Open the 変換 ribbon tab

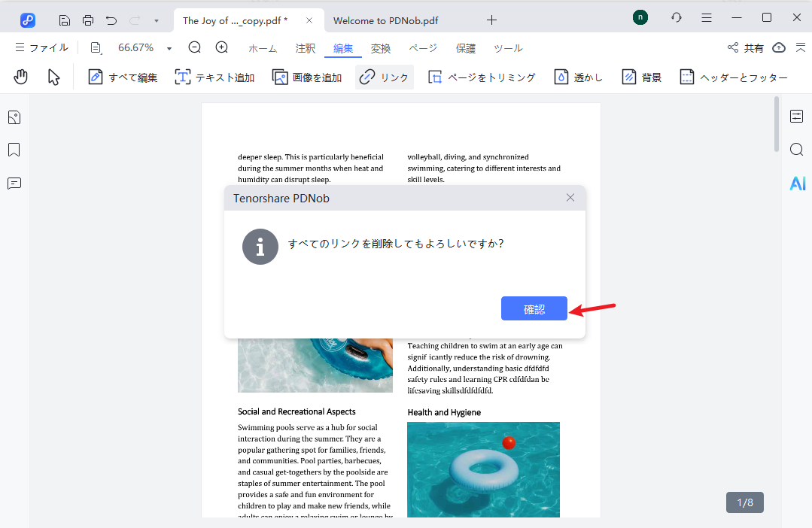pos(381,47)
